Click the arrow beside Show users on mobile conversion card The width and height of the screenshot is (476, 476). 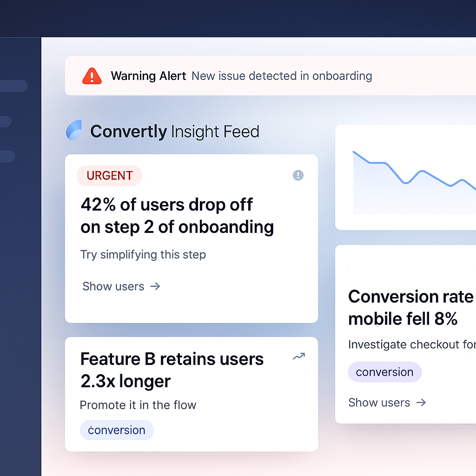coord(421,403)
